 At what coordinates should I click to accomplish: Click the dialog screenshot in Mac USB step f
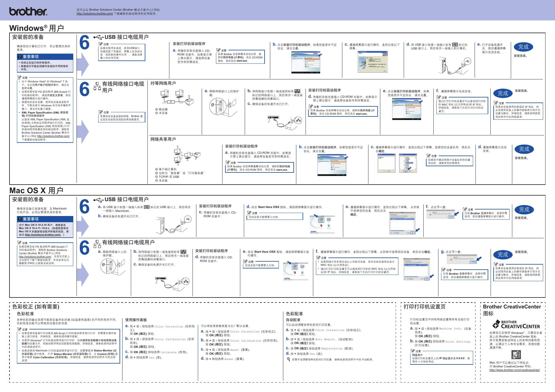[x=441, y=214]
